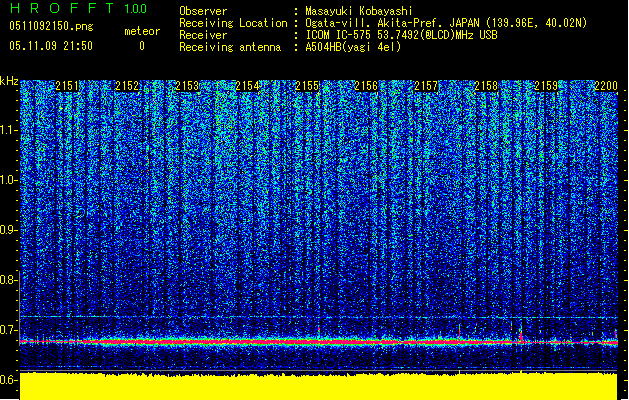The height and width of the screenshot is (400, 629).
Task: Click the timestamp 05.11.09 21:50
Action: point(51,46)
